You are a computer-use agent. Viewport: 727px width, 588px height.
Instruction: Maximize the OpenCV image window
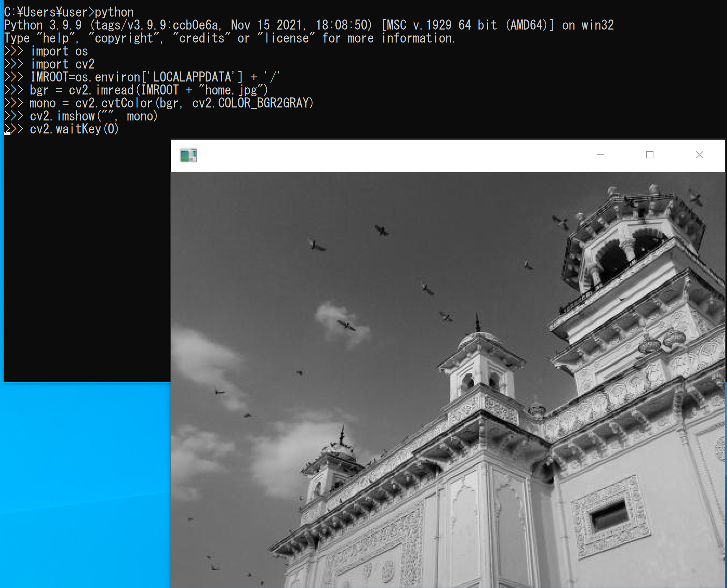pyautogui.click(x=650, y=155)
